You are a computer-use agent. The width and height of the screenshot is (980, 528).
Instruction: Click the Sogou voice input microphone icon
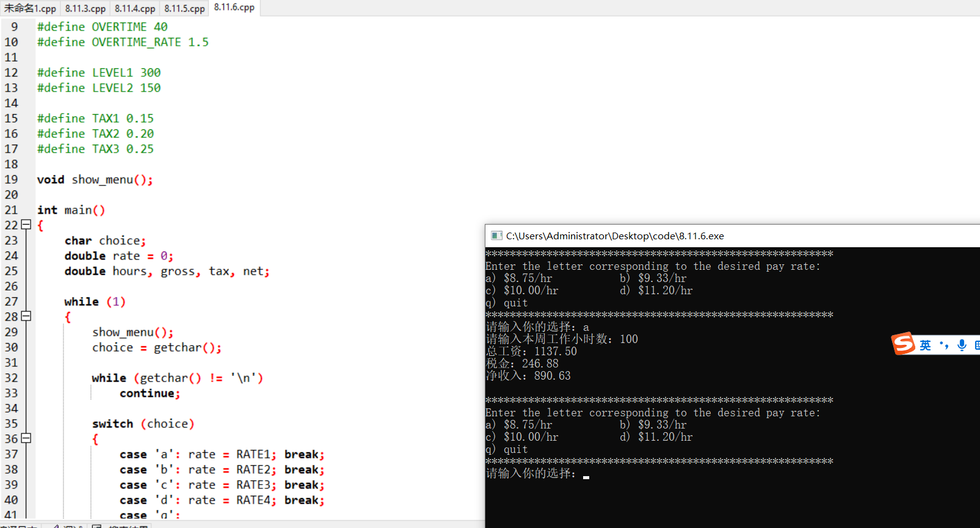point(962,345)
